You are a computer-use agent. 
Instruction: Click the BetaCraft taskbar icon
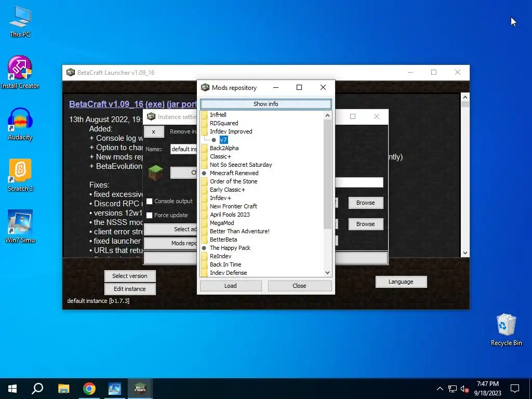[x=140, y=389]
